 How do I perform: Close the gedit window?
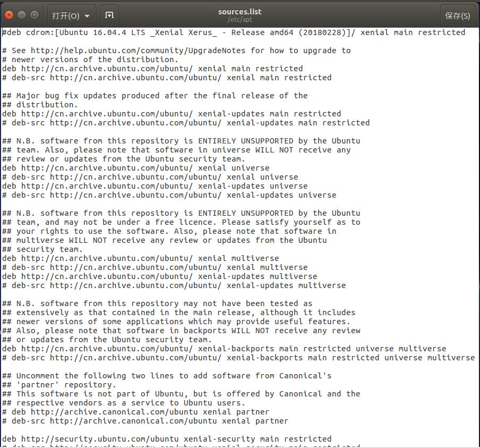click(x=9, y=15)
